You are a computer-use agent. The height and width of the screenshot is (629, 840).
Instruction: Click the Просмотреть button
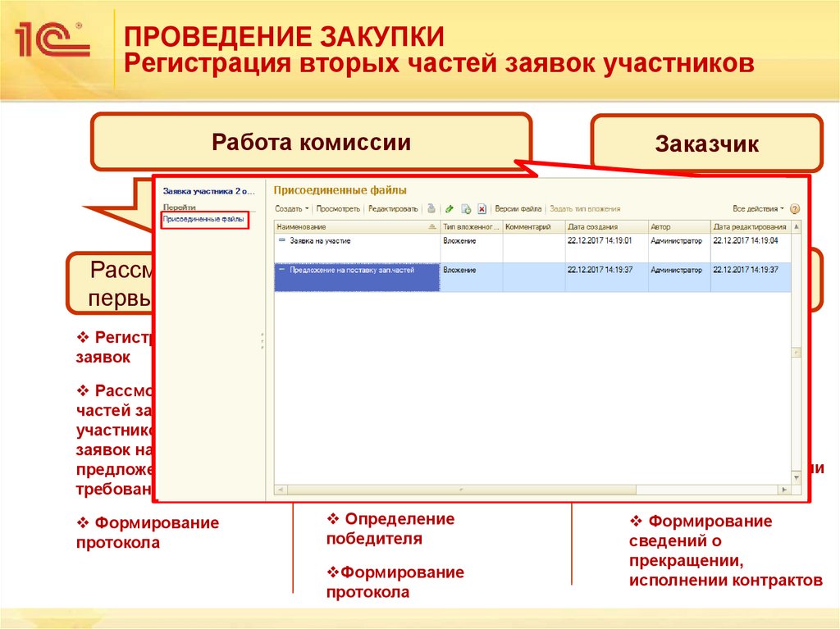[x=336, y=207]
